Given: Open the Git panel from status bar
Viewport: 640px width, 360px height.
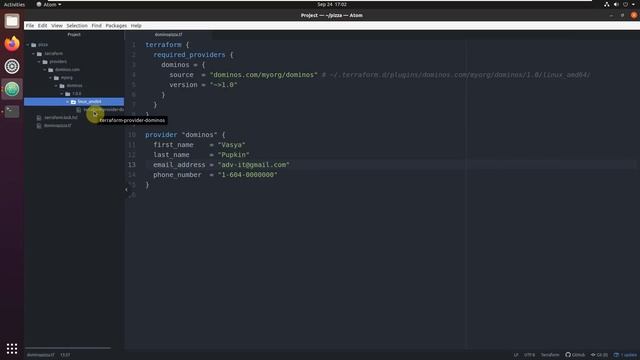Looking at the screenshot, I should (599, 355).
